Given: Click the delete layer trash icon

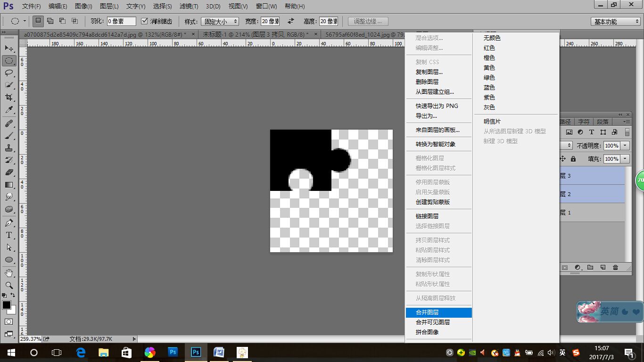Looking at the screenshot, I should coord(615,268).
